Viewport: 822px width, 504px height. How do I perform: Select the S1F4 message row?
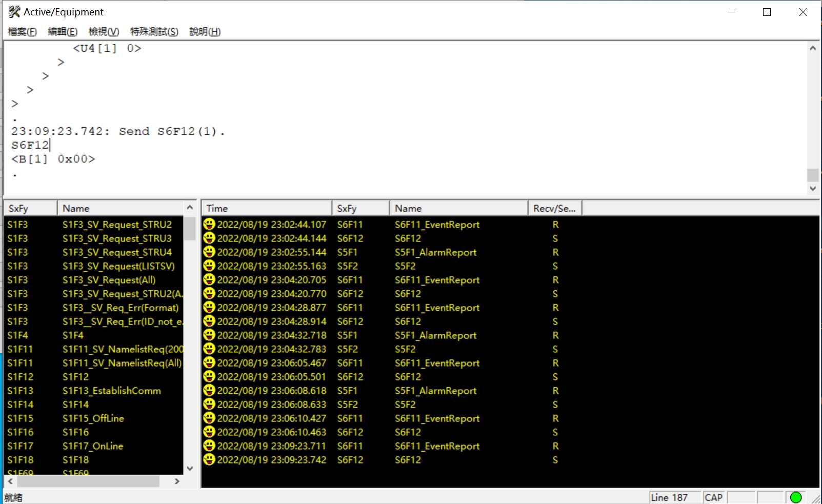(x=94, y=335)
